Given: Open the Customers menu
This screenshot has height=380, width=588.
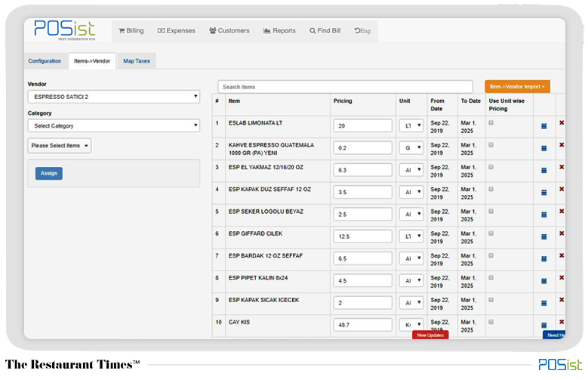Looking at the screenshot, I should (x=229, y=31).
